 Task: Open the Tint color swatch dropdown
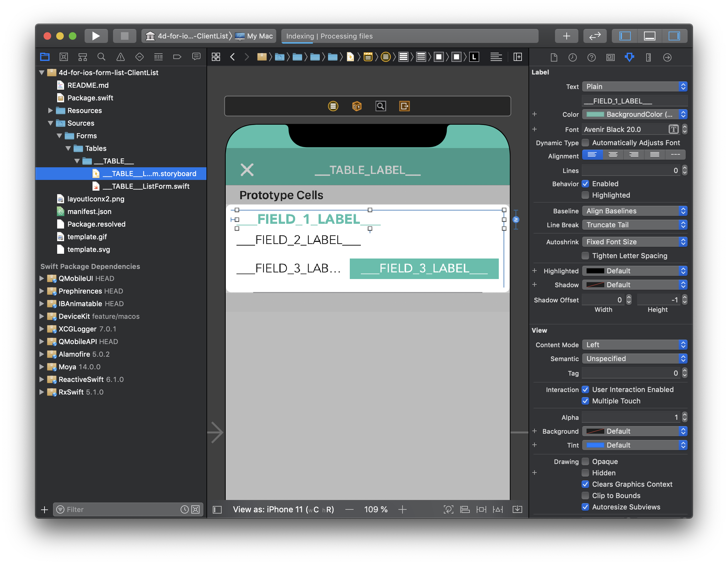pyautogui.click(x=634, y=445)
